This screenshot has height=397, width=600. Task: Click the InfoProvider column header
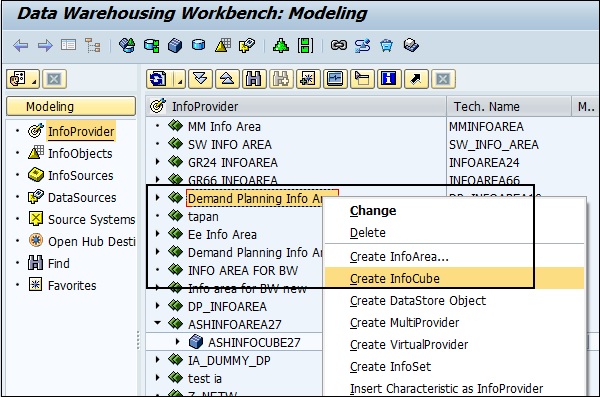(x=296, y=106)
